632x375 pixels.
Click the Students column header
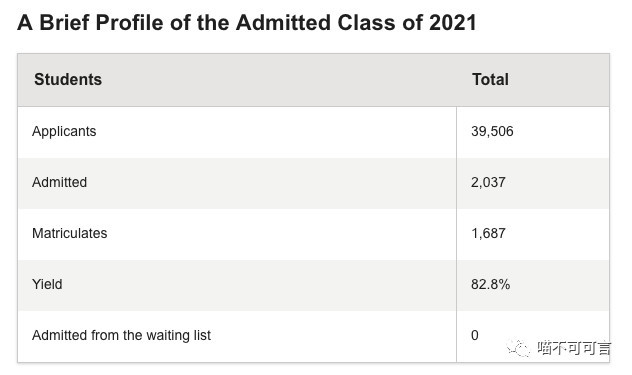(x=68, y=79)
